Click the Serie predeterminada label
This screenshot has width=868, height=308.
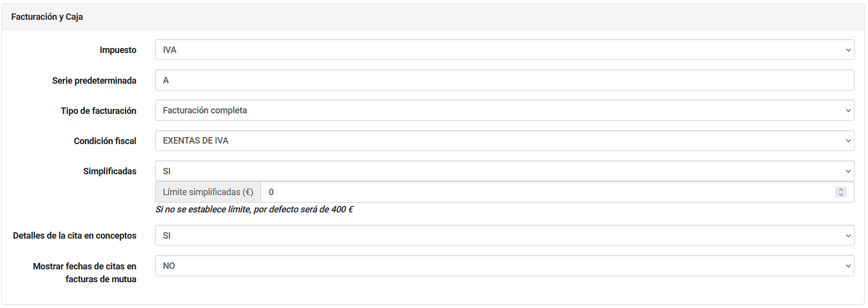point(94,81)
